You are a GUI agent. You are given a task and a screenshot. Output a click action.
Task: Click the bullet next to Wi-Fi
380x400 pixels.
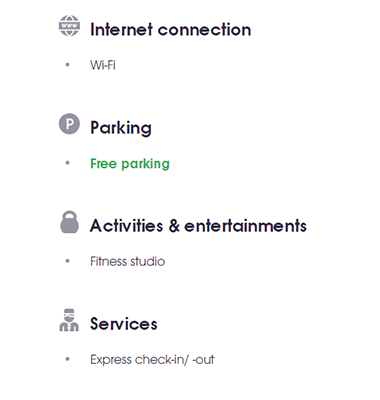tap(68, 65)
